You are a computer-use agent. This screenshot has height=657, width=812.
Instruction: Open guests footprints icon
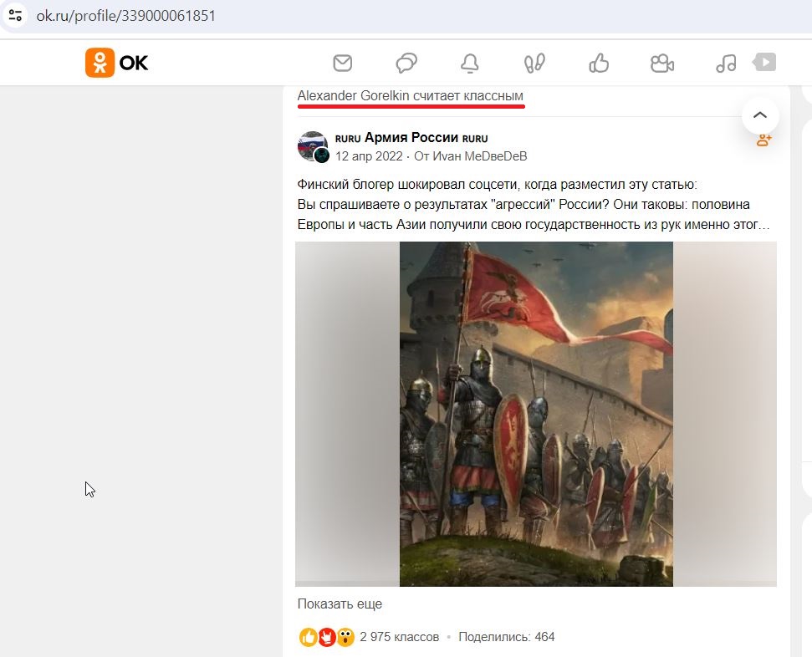pos(534,64)
